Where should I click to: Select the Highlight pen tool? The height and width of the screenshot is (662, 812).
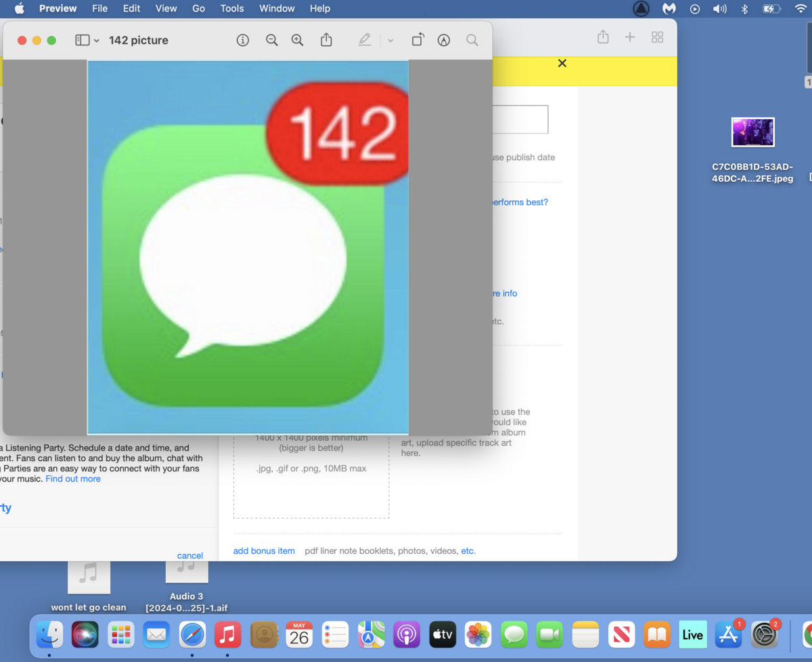click(x=365, y=41)
